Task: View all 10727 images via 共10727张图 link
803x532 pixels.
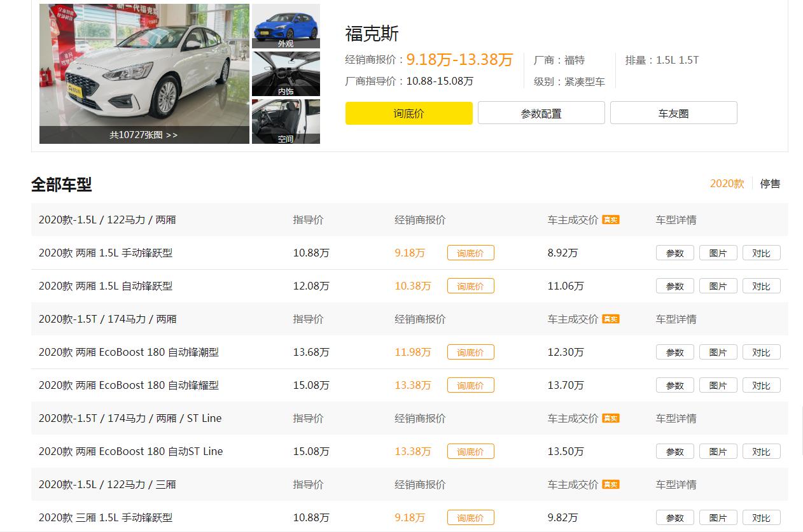Action: click(143, 135)
